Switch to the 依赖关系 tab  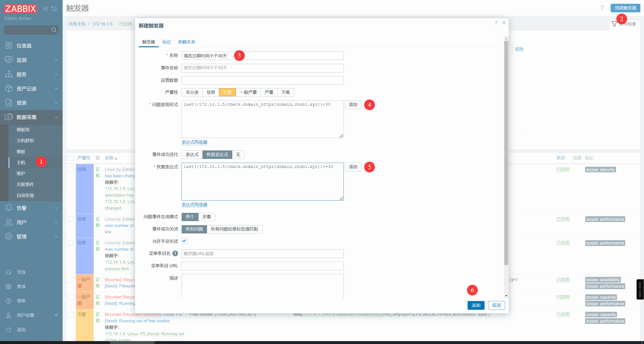(x=186, y=42)
